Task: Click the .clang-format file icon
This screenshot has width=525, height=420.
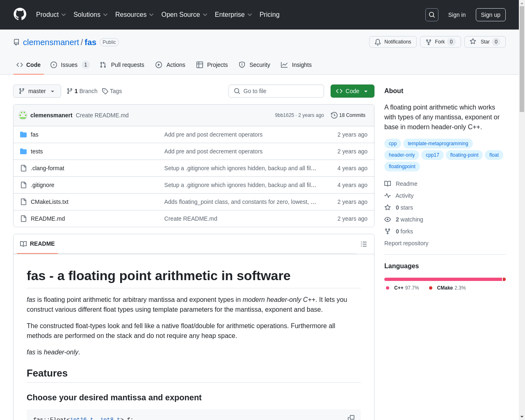Action: pos(23,168)
